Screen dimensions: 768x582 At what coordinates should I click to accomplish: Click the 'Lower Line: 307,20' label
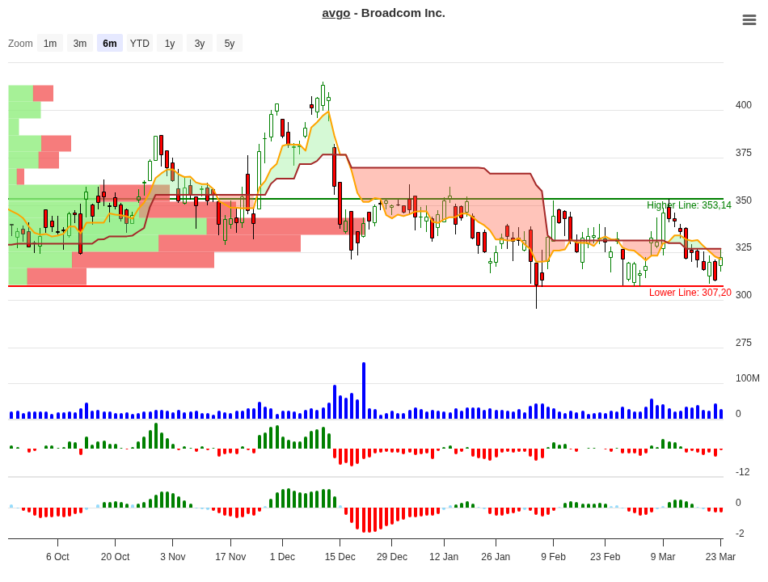(690, 292)
